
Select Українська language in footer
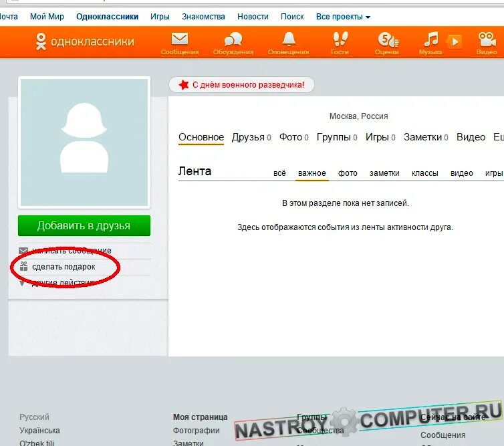(39, 430)
